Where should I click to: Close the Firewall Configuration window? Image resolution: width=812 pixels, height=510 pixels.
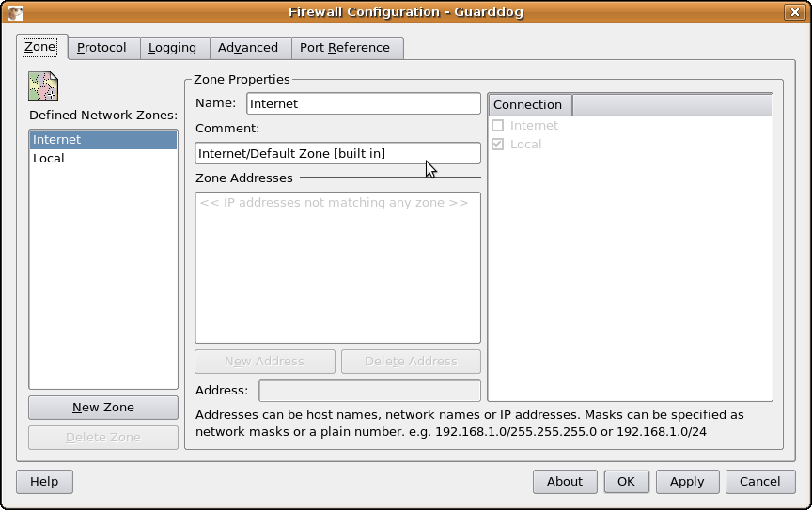click(x=795, y=12)
